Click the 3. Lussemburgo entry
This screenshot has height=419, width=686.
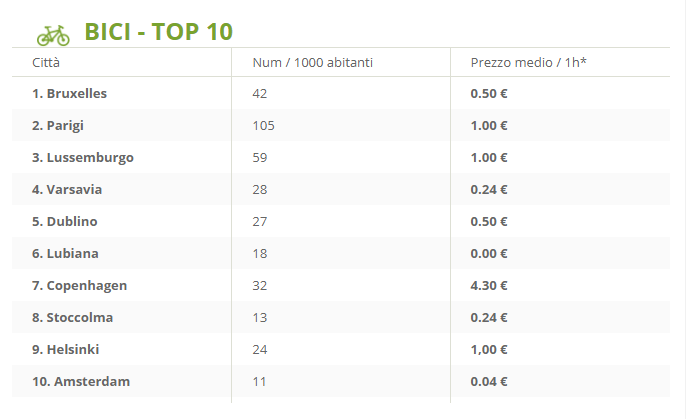pyautogui.click(x=83, y=158)
